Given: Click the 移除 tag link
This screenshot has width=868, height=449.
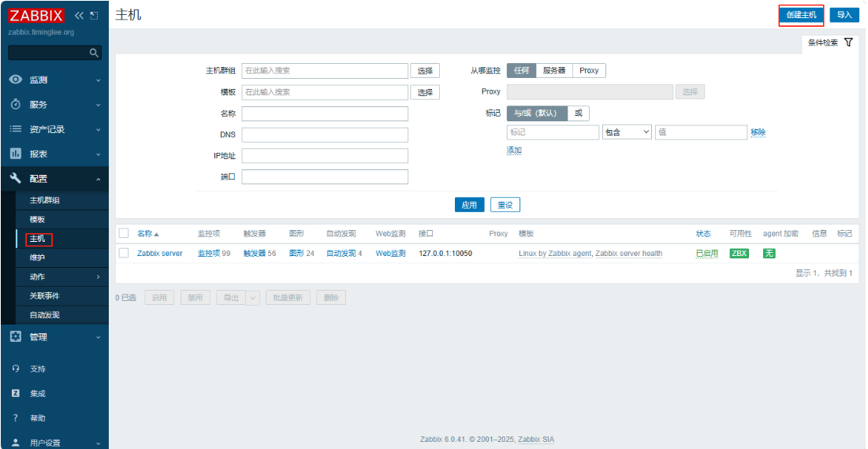Looking at the screenshot, I should pyautogui.click(x=758, y=132).
